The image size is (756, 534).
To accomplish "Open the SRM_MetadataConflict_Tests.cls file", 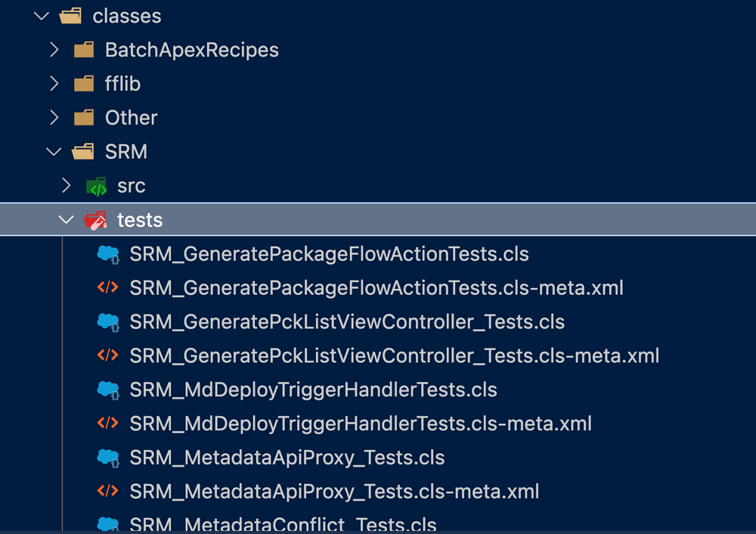I will [283, 524].
